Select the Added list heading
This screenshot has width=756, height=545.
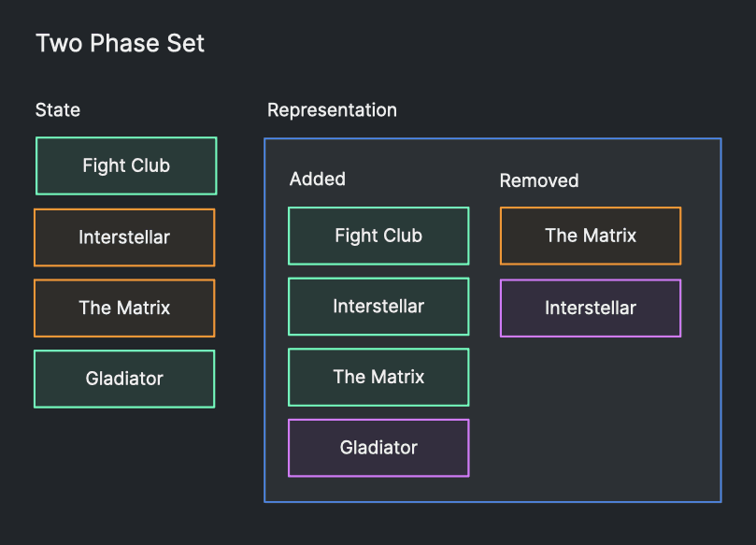coord(318,179)
